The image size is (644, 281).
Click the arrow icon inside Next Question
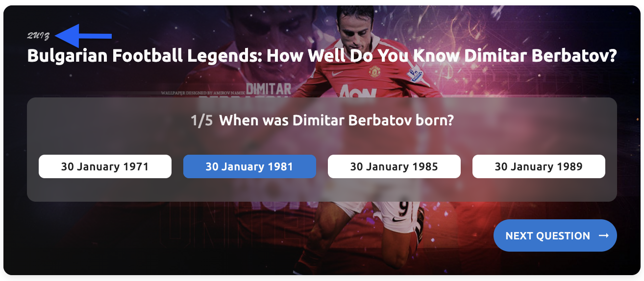click(x=604, y=236)
